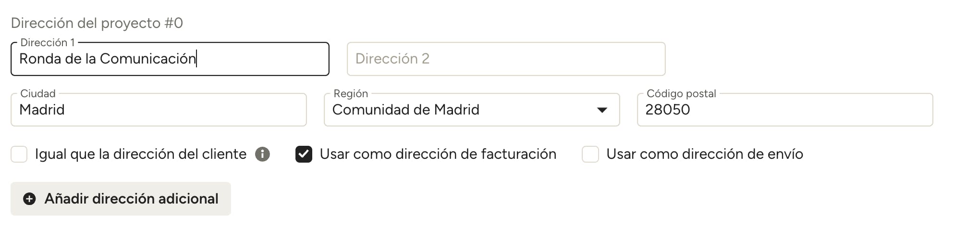
Task: Click into the empty Dirección 2 field
Action: pos(506,59)
